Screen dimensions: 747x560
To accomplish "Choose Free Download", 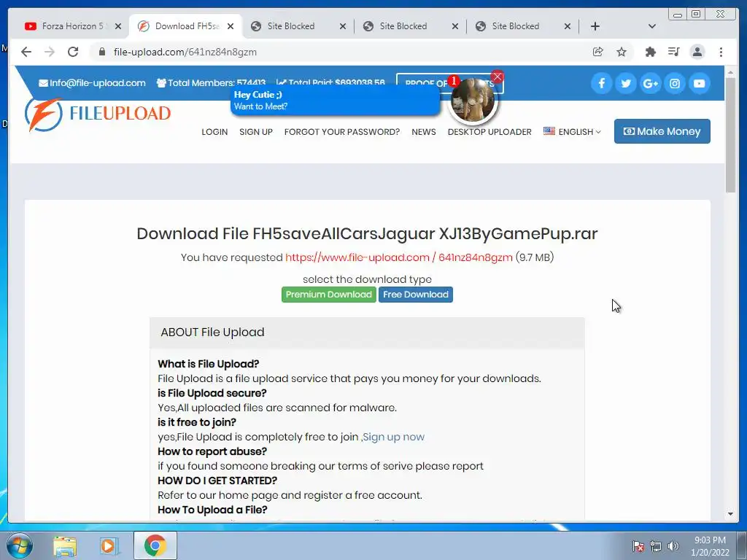I will tap(416, 295).
